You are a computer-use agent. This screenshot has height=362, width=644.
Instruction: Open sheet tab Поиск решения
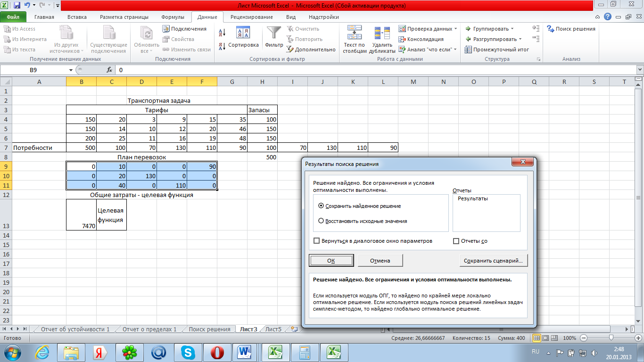tap(209, 329)
